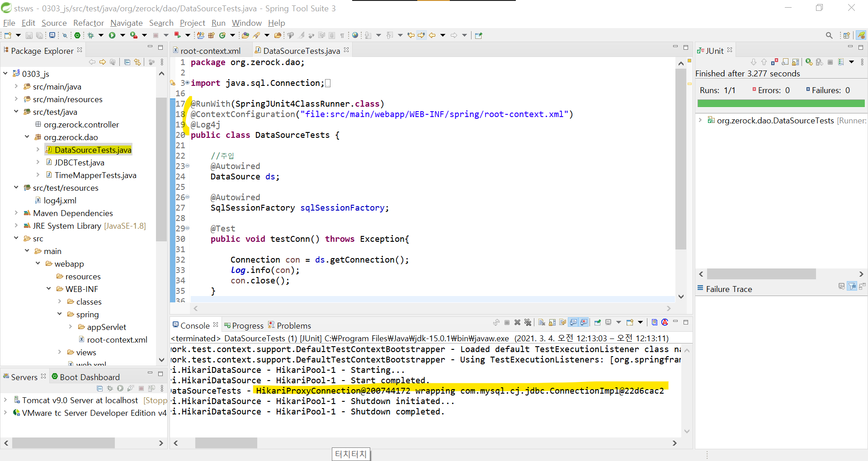Click the Rerun Failed Tests icon in JUnit
Screen dimensions: 868x461
click(819, 62)
